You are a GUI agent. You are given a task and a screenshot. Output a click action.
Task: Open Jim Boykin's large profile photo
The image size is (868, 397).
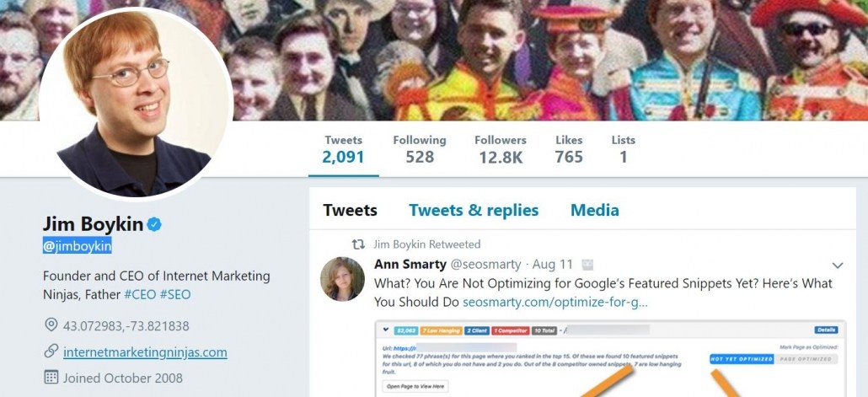click(x=135, y=104)
